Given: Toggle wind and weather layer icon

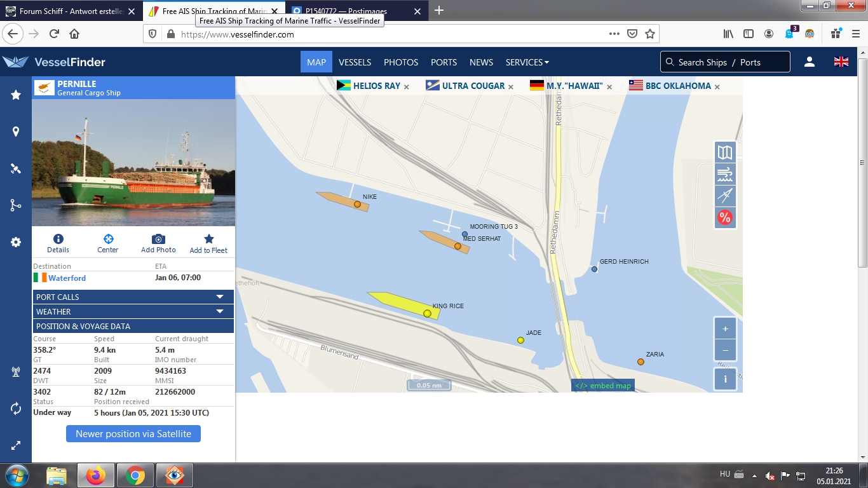Looking at the screenshot, I should point(725,174).
